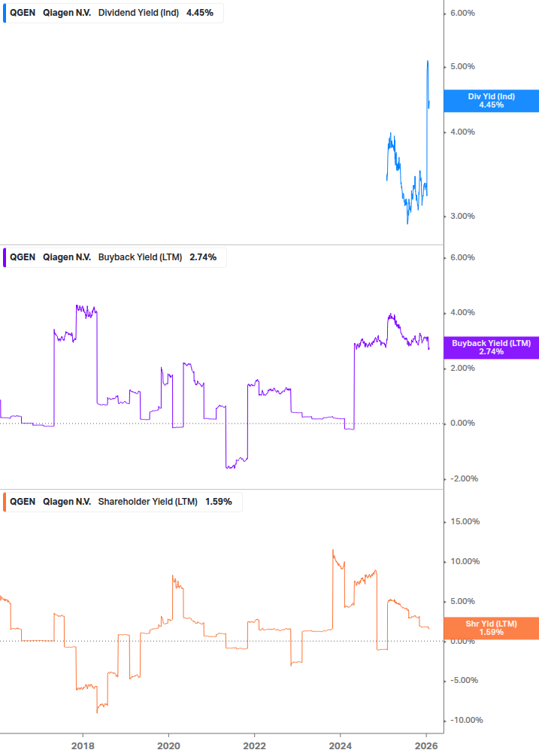Click the 2022 label on the time axis
This screenshot has width=539, height=756.
click(254, 746)
